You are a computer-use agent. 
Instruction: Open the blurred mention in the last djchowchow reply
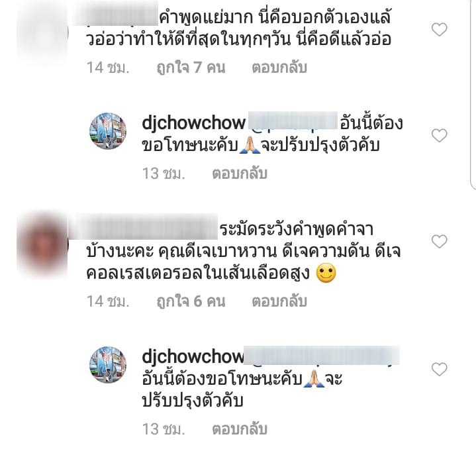(x=322, y=355)
